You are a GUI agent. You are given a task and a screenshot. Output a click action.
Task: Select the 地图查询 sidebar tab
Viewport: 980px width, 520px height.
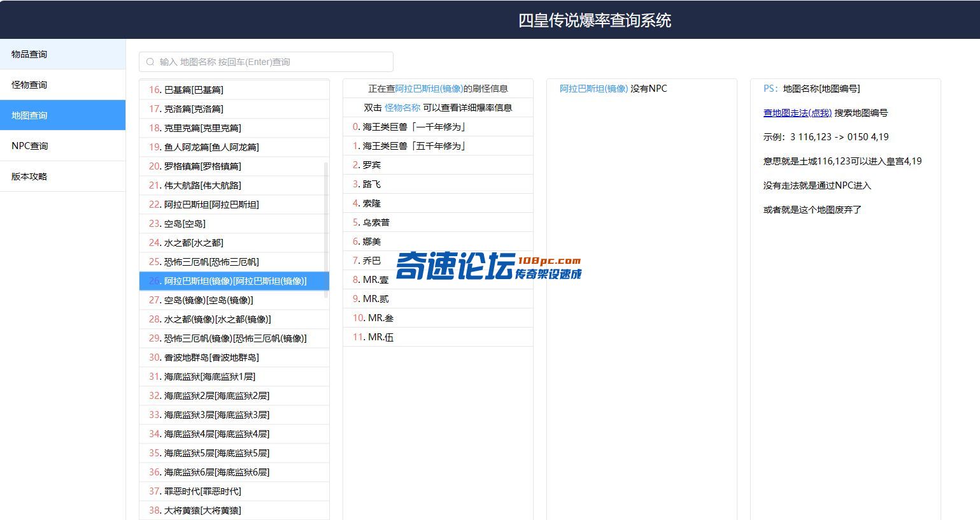click(62, 115)
